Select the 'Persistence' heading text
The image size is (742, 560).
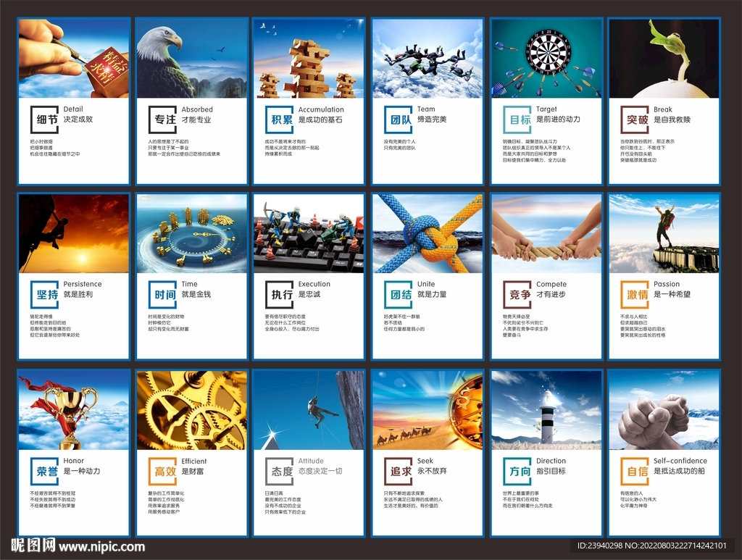[83, 284]
